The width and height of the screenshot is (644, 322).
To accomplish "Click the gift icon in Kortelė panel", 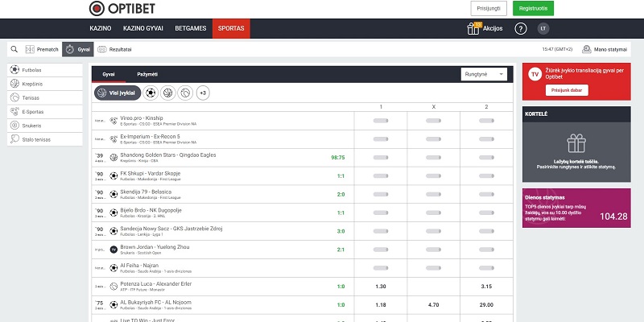I will [576, 143].
